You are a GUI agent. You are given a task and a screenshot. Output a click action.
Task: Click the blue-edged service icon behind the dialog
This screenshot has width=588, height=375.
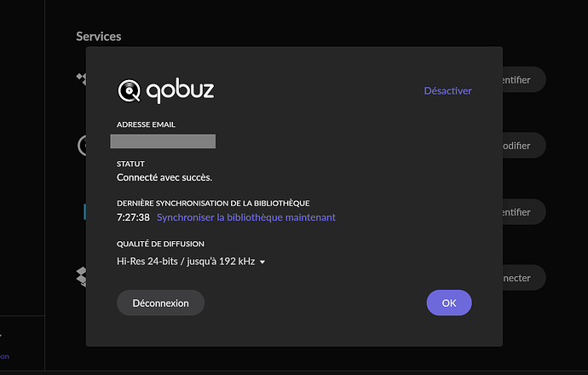[84, 211]
